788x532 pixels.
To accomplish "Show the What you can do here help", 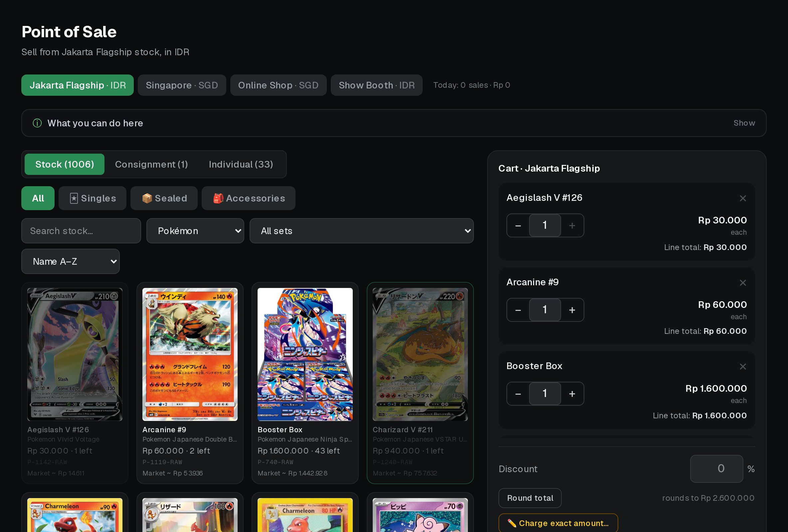I will point(744,123).
